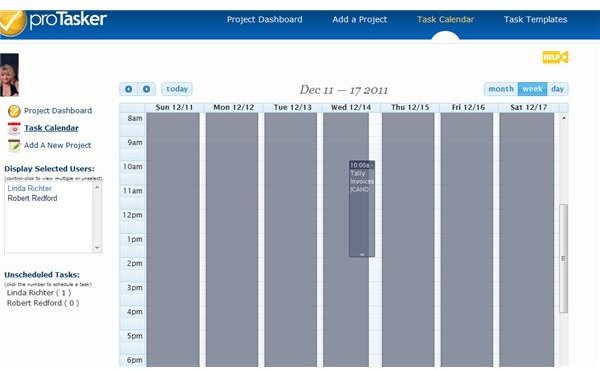Screen dimensions: 600x370
Task: Click Robert Redford unscheduled task count
Action: 72,303
